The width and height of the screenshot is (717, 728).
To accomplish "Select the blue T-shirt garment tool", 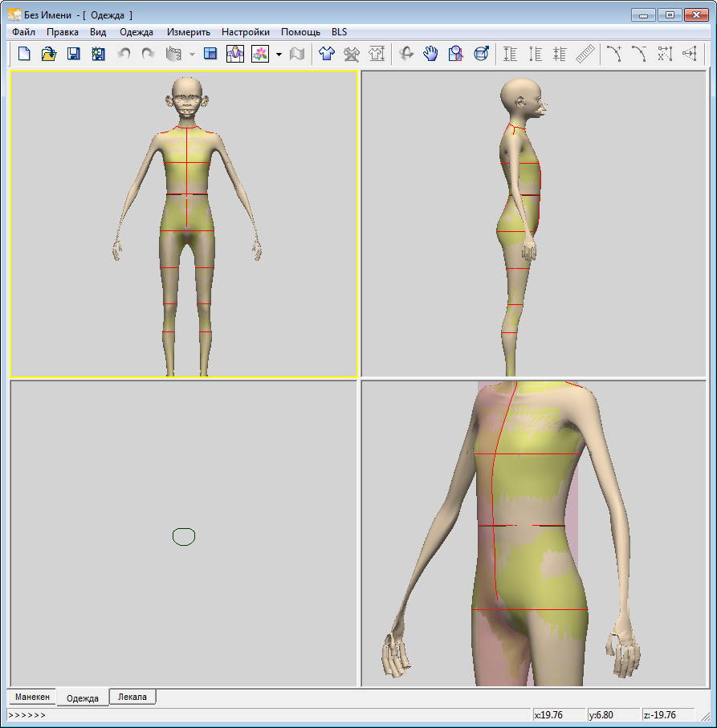I will (x=326, y=54).
